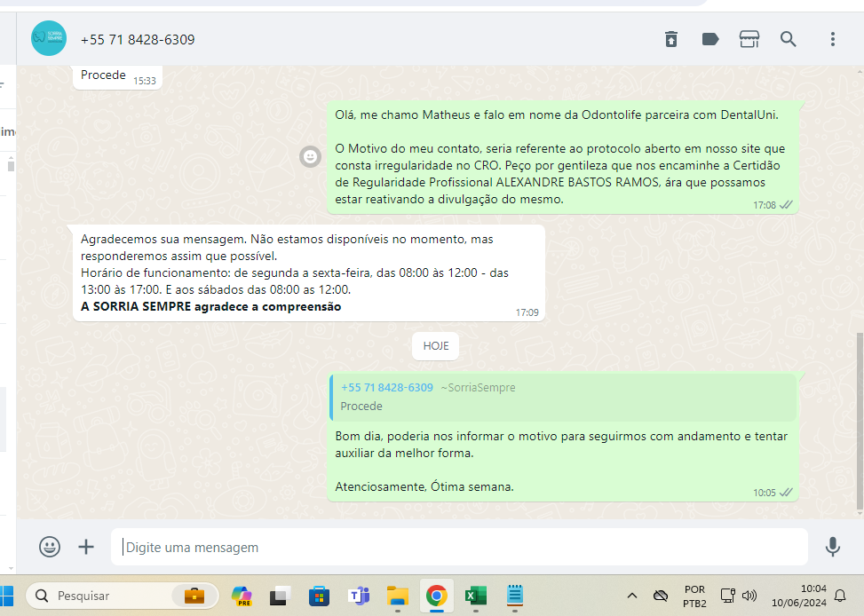Screen dimensions: 864x616
Task: Open the contact's SorriaSempre profile picture
Action: point(49,38)
